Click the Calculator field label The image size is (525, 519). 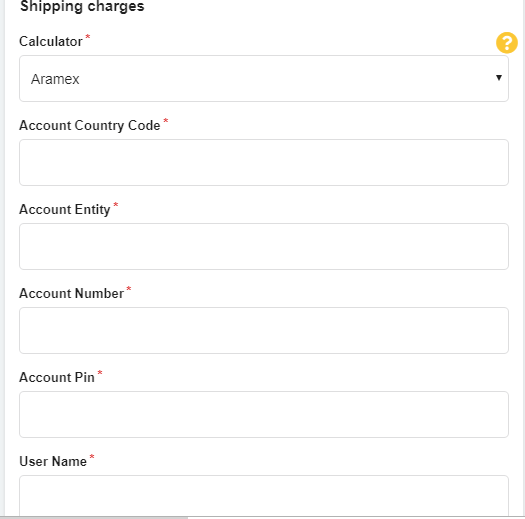51,42
